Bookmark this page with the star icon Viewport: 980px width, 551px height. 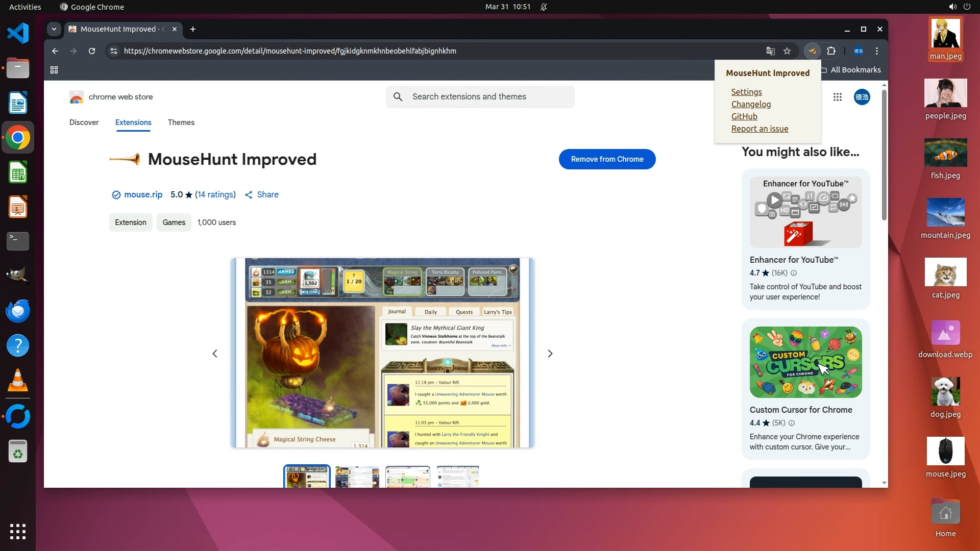(787, 51)
